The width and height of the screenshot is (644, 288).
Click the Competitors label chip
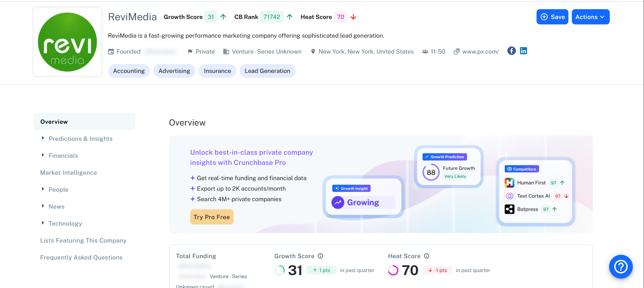click(x=522, y=169)
